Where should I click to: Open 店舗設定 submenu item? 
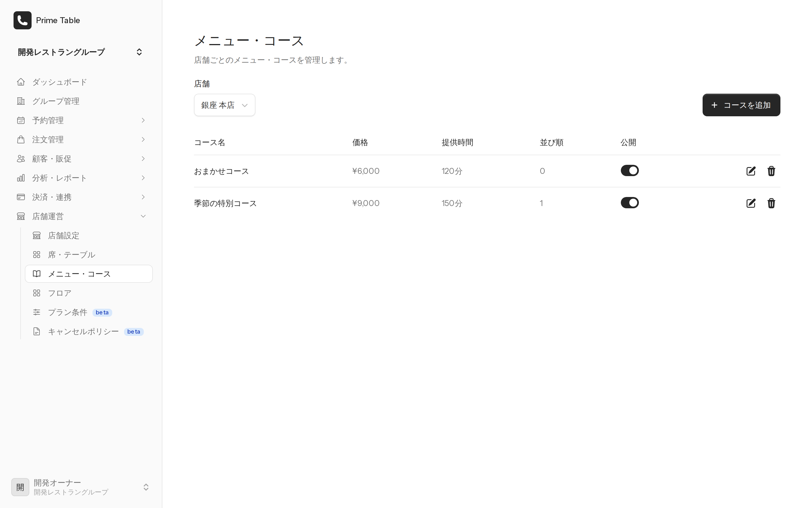coord(89,236)
